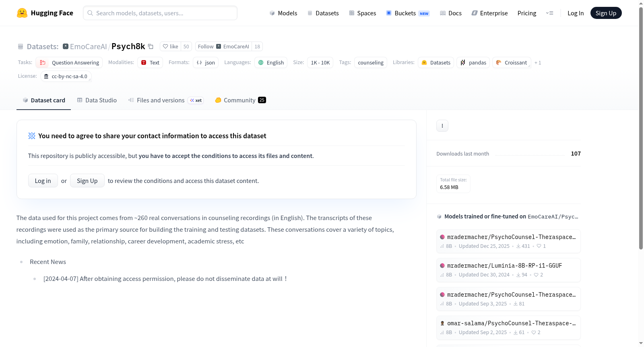Click the dark Sign Up button in header
Screen dimensions: 644x347
(606, 13)
